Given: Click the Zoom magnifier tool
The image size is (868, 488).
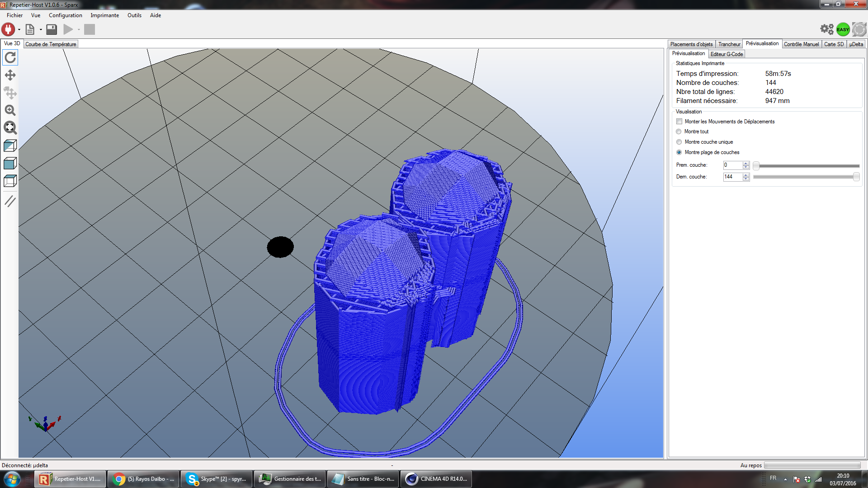Looking at the screenshot, I should pyautogui.click(x=10, y=110).
